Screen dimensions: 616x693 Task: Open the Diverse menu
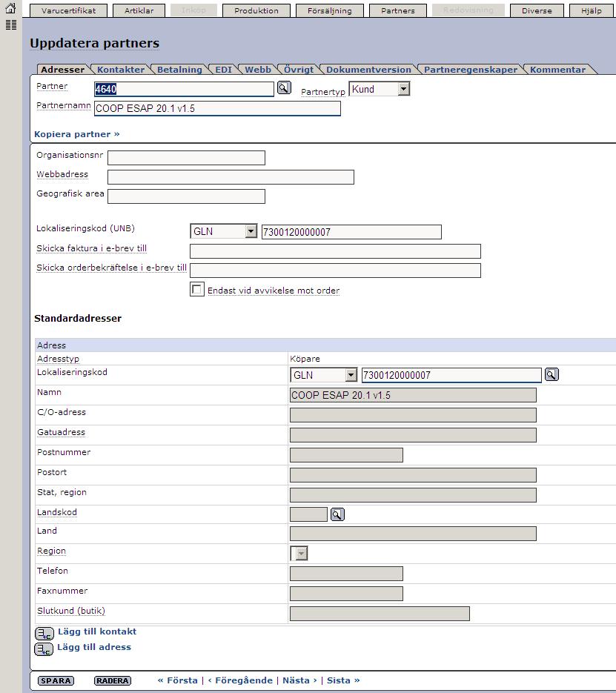coord(537,10)
